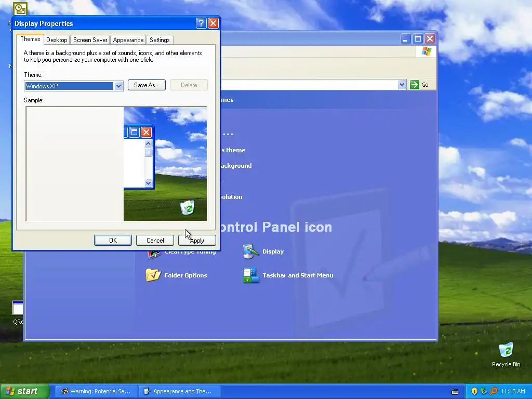
Task: Switch to the Appearance tab
Action: click(128, 39)
